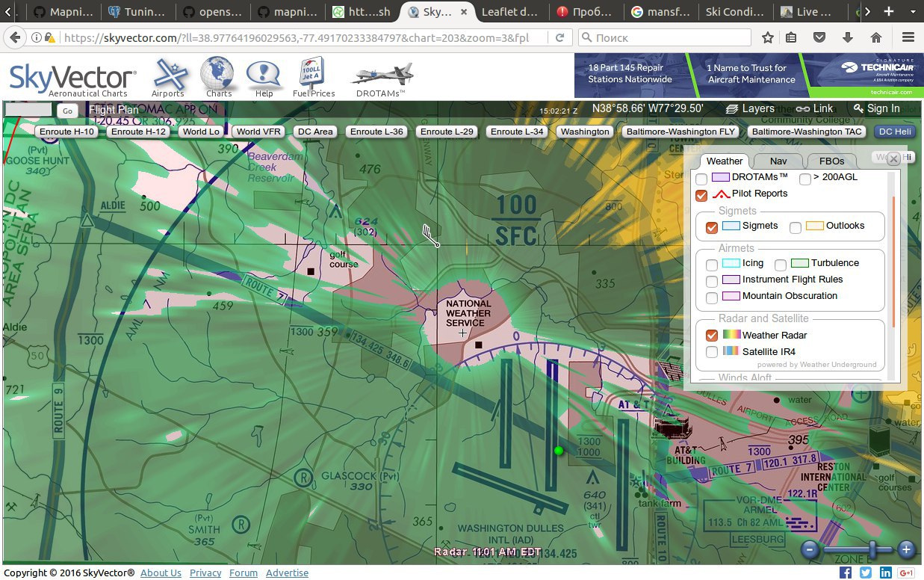Viewport: 924px width, 580px height.
Task: Disable the Weather Radar checkbox
Action: click(712, 336)
